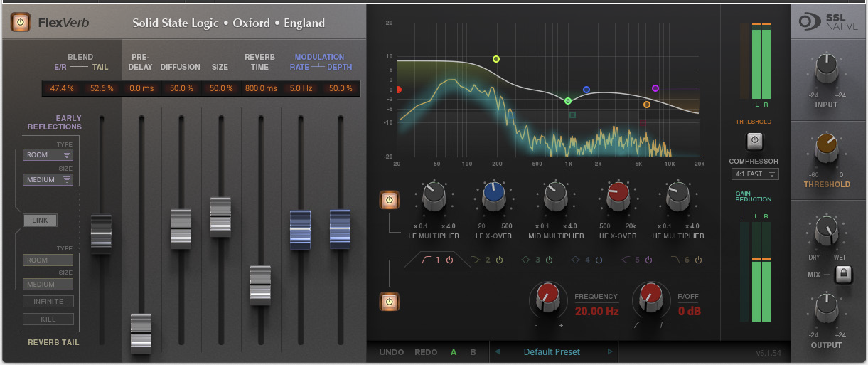The height and width of the screenshot is (365, 868).
Task: Click the Input gain knob
Action: 826,68
